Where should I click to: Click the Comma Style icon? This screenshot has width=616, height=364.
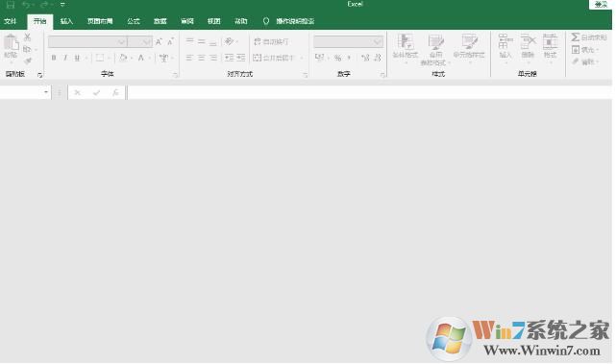pyautogui.click(x=349, y=59)
